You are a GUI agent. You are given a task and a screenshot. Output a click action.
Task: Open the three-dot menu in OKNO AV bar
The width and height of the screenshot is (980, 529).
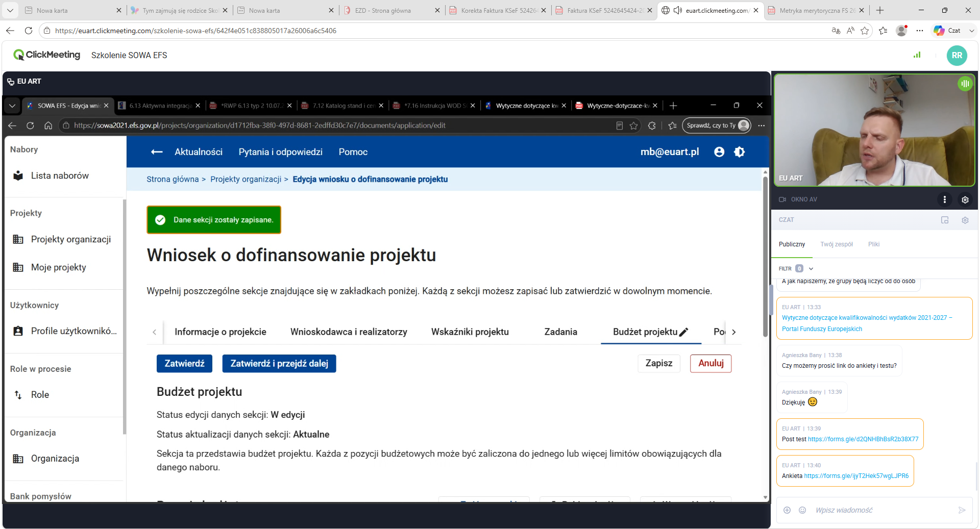click(x=945, y=199)
